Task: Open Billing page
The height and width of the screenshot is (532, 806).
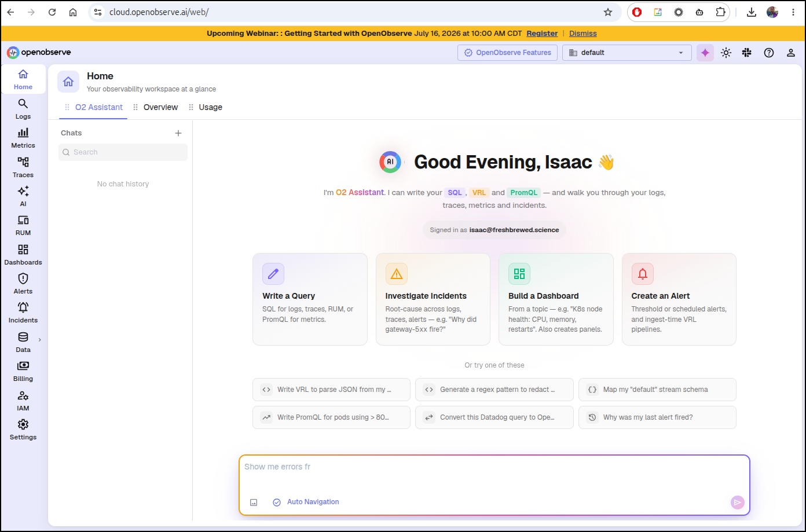Action: pos(23,371)
